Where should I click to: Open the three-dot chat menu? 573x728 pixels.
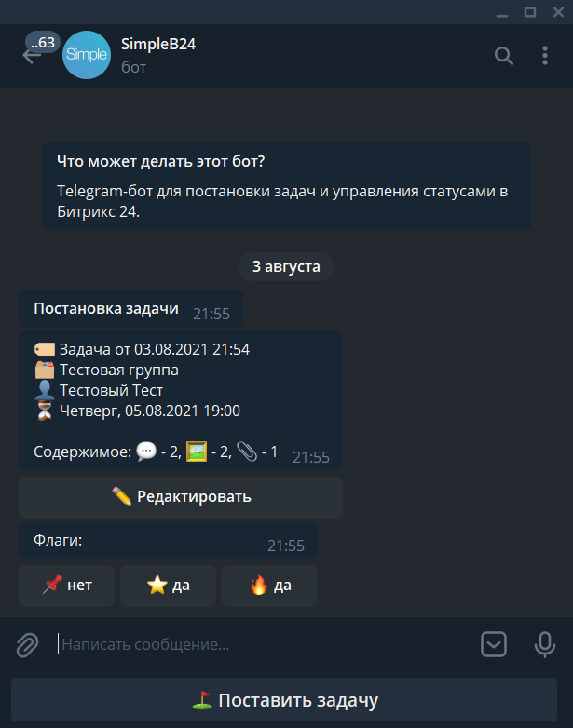click(545, 56)
